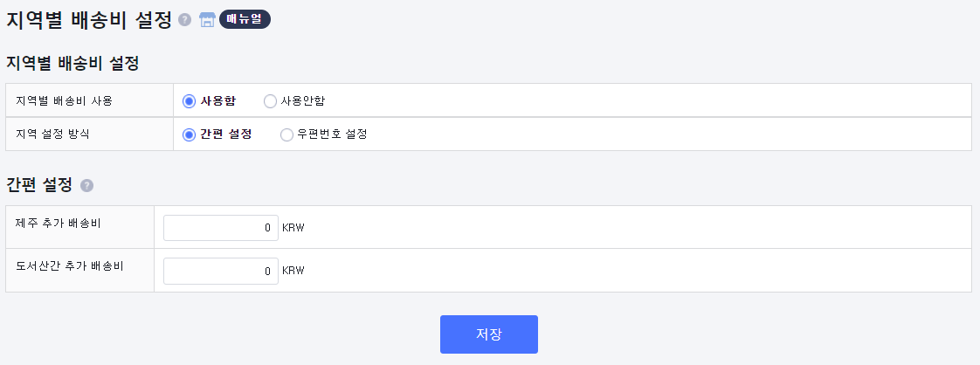This screenshot has height=365, width=980.
Task: Click the 도서산간 추가 배송비 row label
Action: (x=69, y=265)
